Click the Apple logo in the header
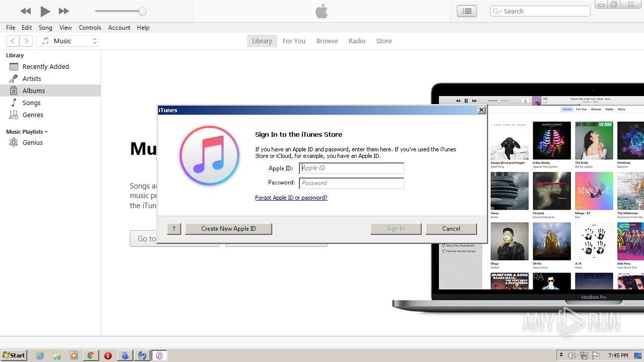 point(321,11)
